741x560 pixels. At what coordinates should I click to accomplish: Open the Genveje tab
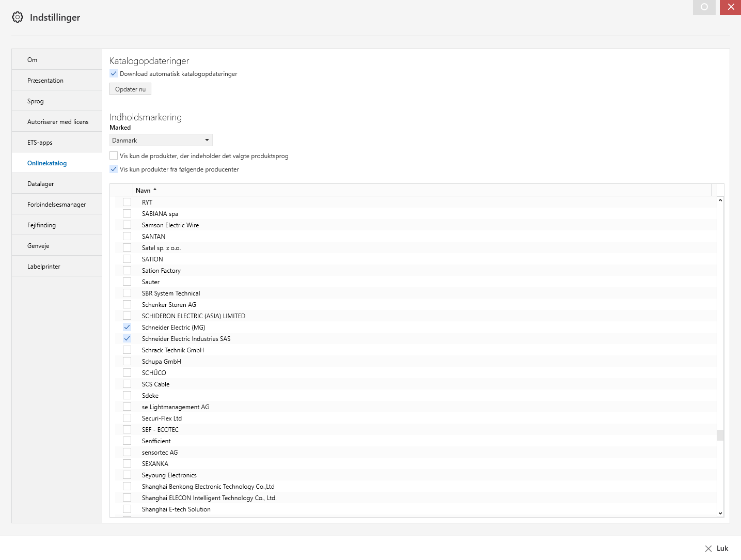pyautogui.click(x=57, y=245)
